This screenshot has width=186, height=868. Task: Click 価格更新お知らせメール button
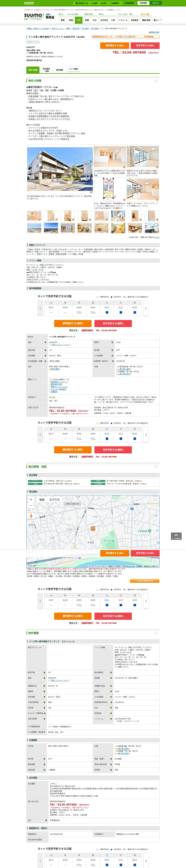pyautogui.click(x=102, y=37)
